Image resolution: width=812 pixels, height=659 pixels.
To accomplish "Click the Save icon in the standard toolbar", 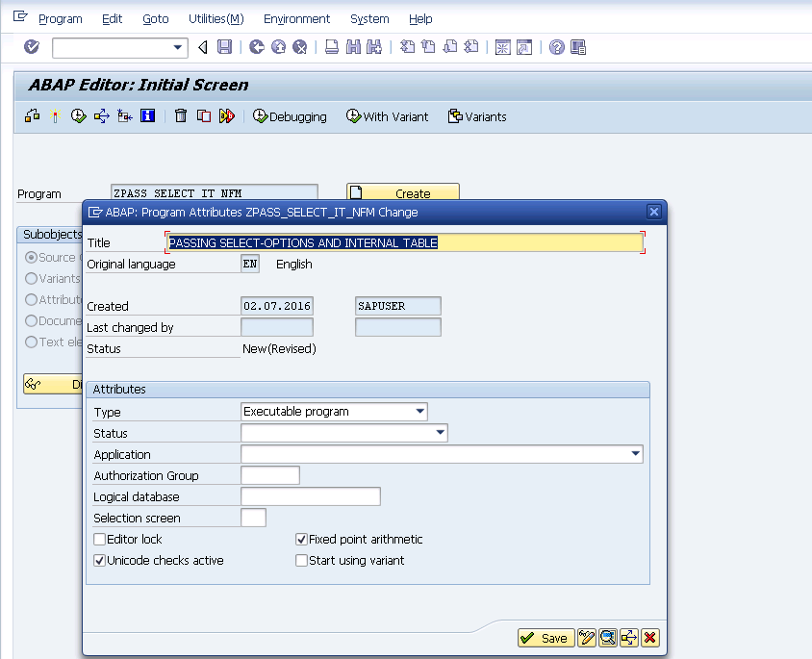I will [224, 46].
